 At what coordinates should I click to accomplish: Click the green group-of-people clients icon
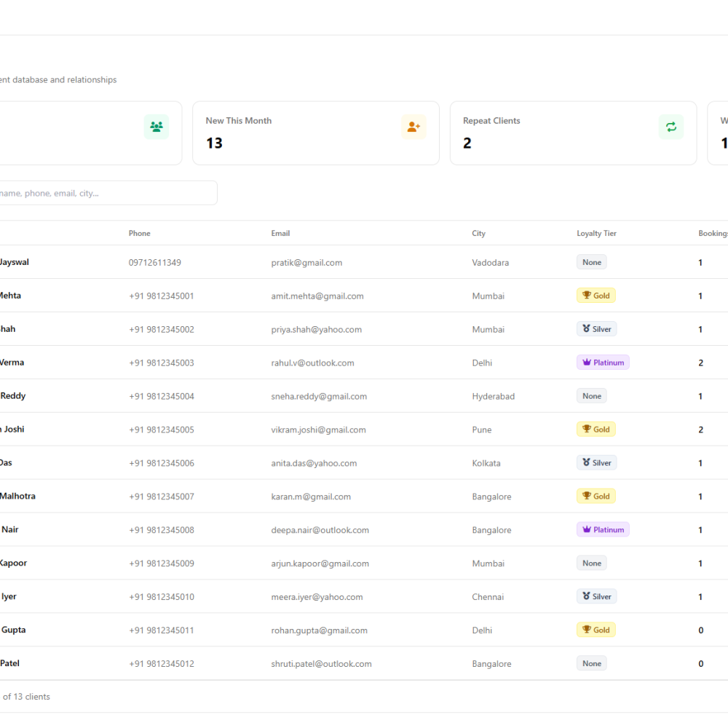[x=157, y=126]
